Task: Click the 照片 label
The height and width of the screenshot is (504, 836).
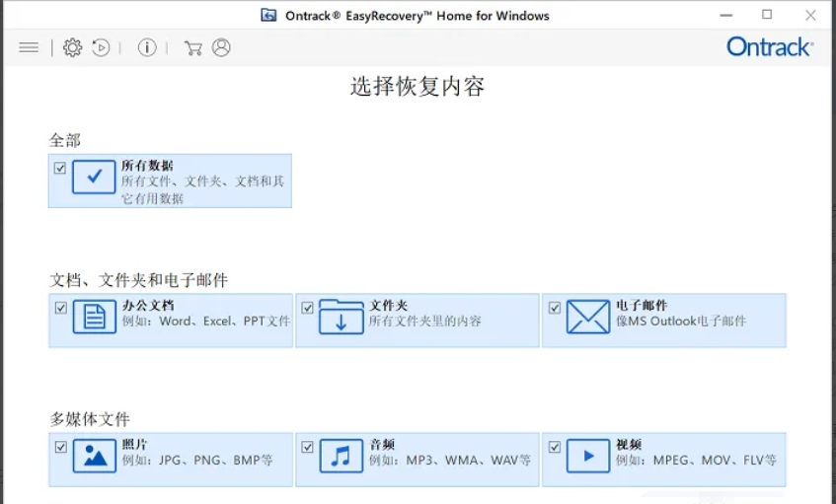Action: [x=135, y=445]
